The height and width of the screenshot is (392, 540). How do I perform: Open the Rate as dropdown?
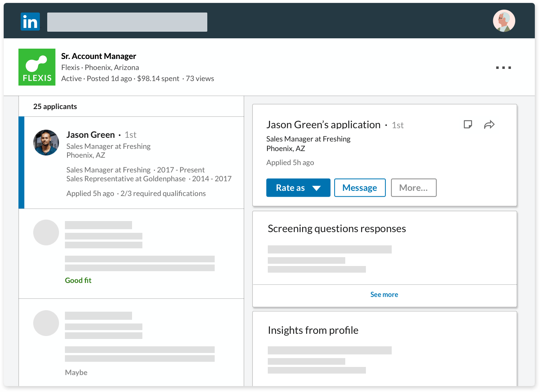[298, 188]
